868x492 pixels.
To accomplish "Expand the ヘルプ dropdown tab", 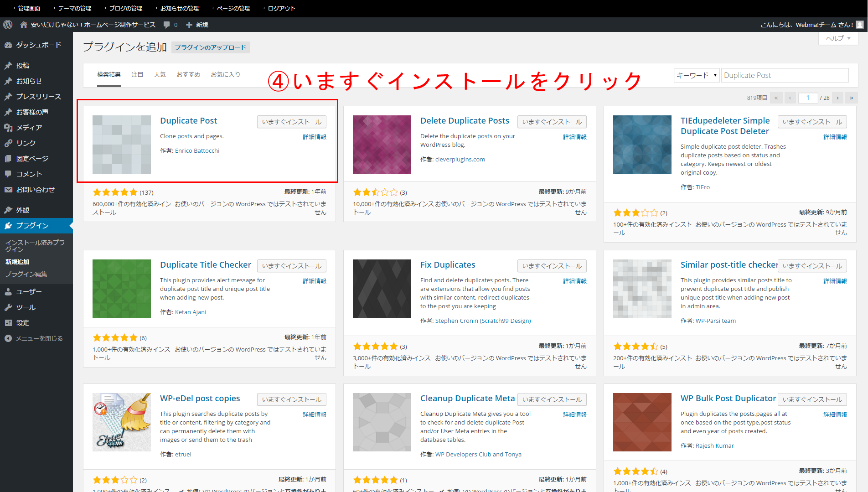I will 838,38.
